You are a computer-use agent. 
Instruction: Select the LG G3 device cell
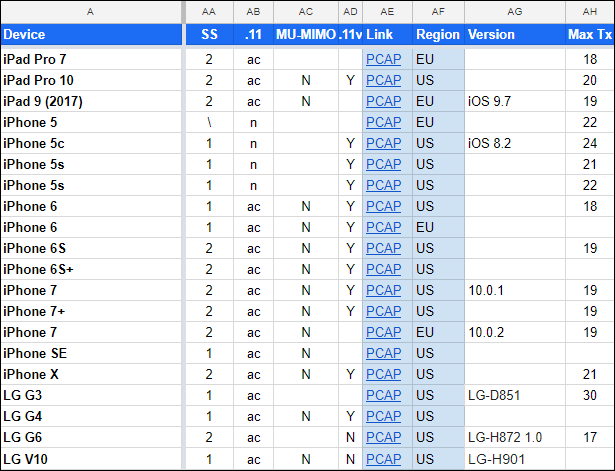tap(91, 395)
